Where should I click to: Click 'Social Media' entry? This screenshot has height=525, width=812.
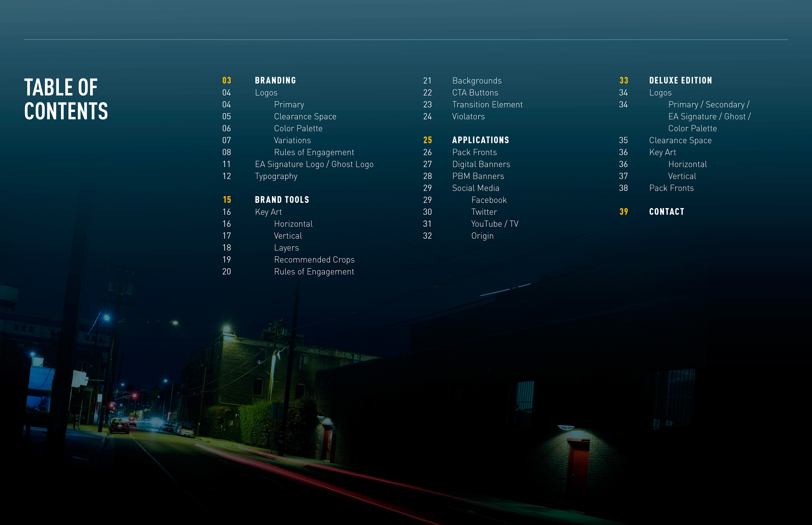[x=475, y=188]
